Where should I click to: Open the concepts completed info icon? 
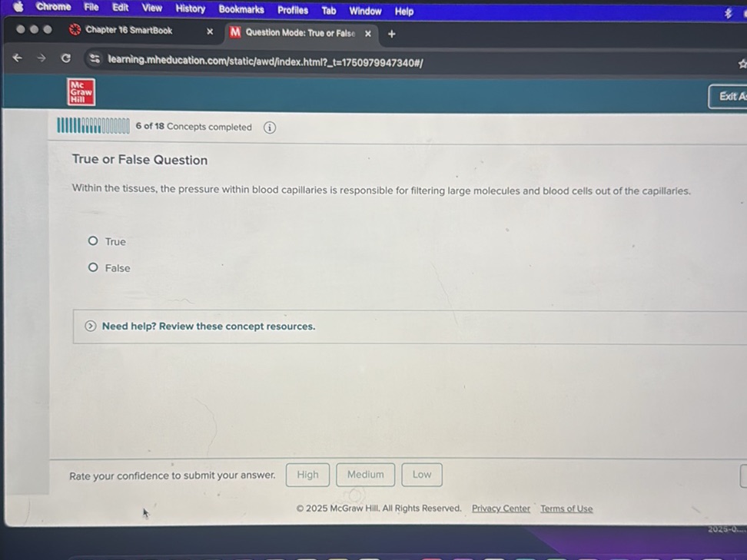[270, 128]
